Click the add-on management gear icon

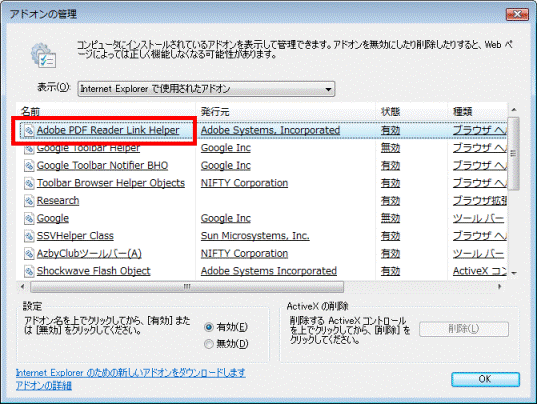click(x=43, y=55)
